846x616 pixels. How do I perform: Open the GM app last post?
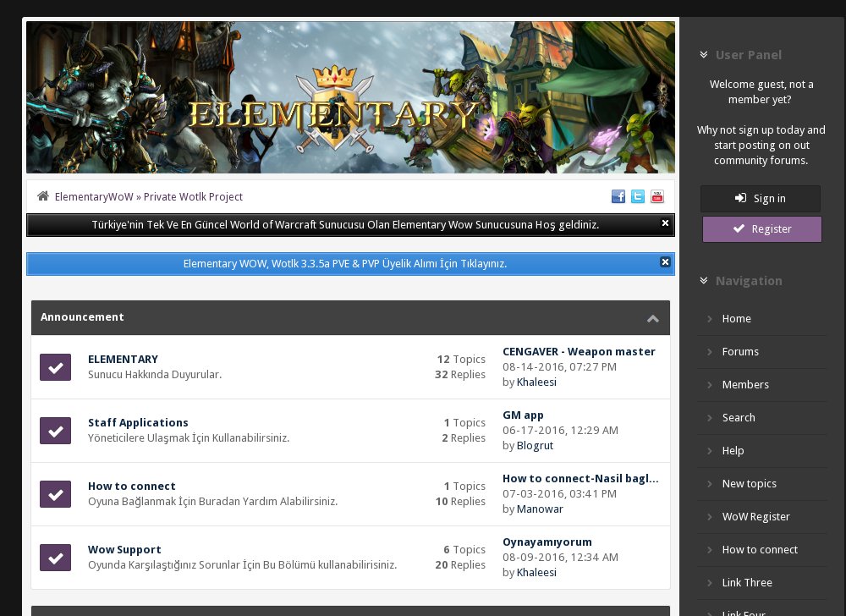(x=523, y=415)
